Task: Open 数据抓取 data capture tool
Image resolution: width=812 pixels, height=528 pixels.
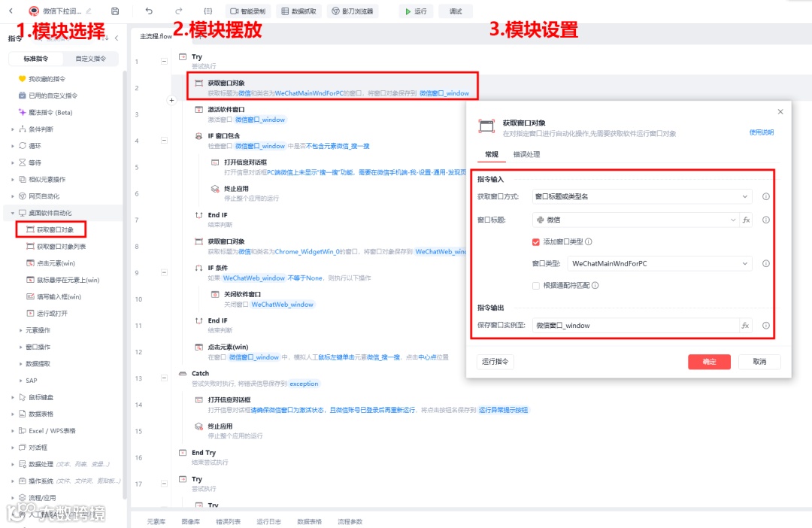Action: tap(298, 11)
